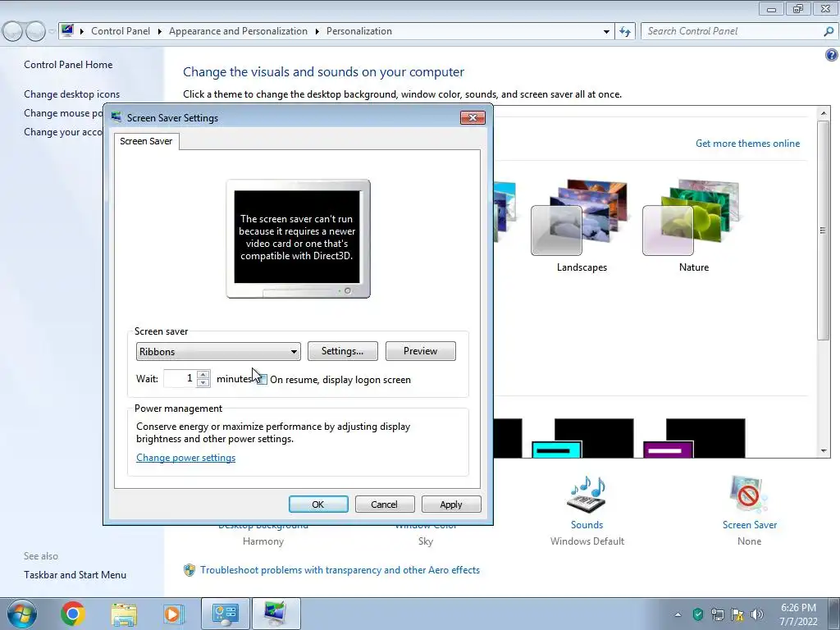
Task: Click the Help question mark icon
Action: pos(832,55)
